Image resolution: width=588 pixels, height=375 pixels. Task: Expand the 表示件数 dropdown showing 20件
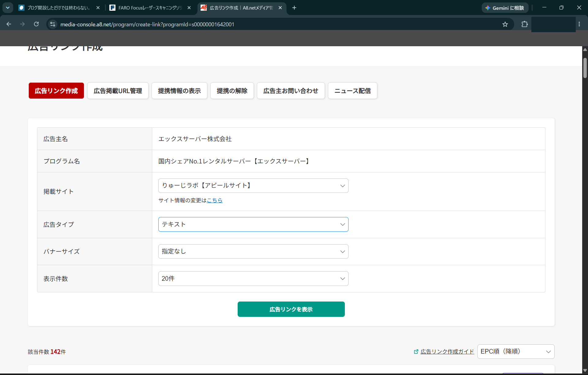coord(253,279)
